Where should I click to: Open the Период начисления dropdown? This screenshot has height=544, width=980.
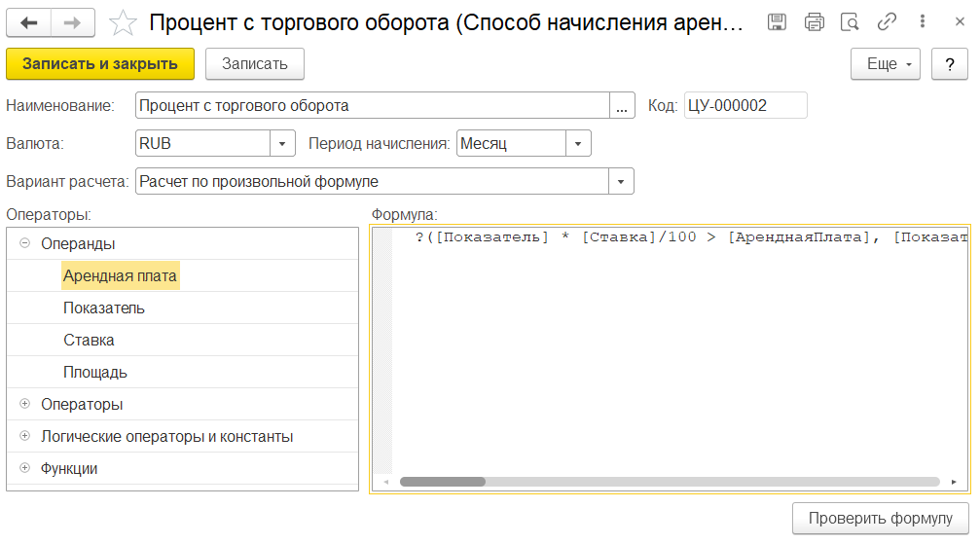[579, 143]
